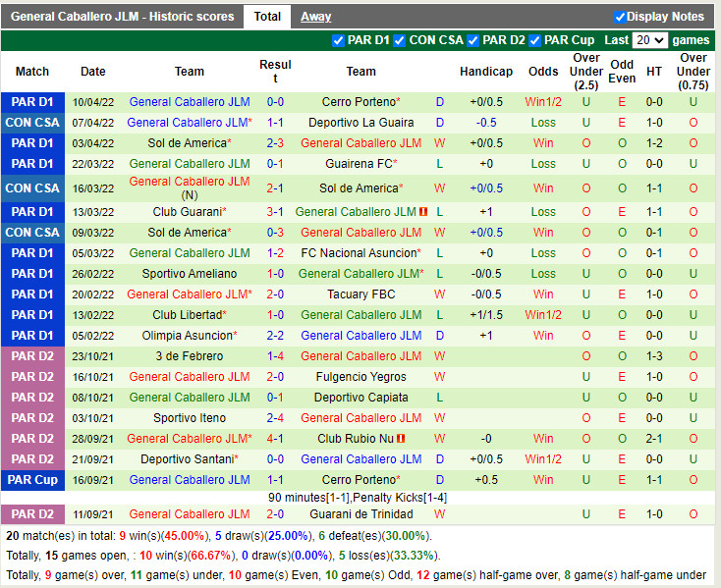The image size is (721, 588).
Task: Toggle the Display Notes checkbox
Action: point(620,17)
